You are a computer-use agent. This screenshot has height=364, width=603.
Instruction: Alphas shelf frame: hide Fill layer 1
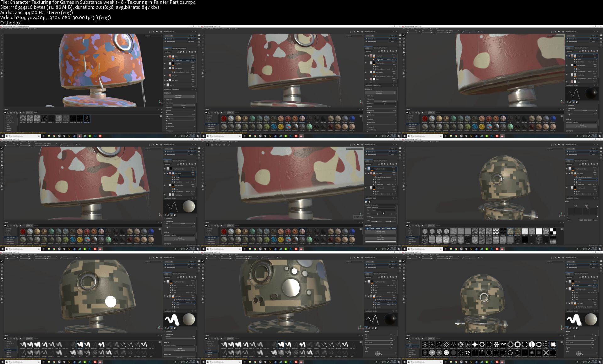[567, 282]
